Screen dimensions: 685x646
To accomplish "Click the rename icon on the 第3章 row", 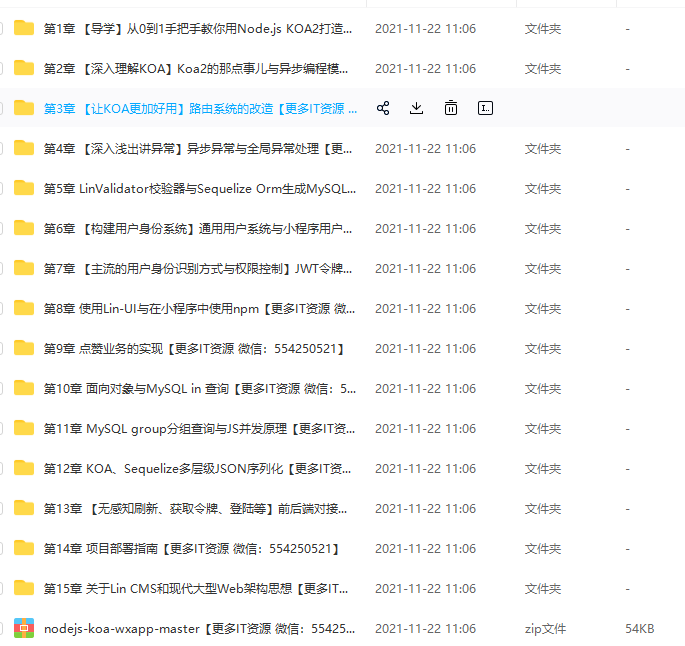I will coord(485,108).
